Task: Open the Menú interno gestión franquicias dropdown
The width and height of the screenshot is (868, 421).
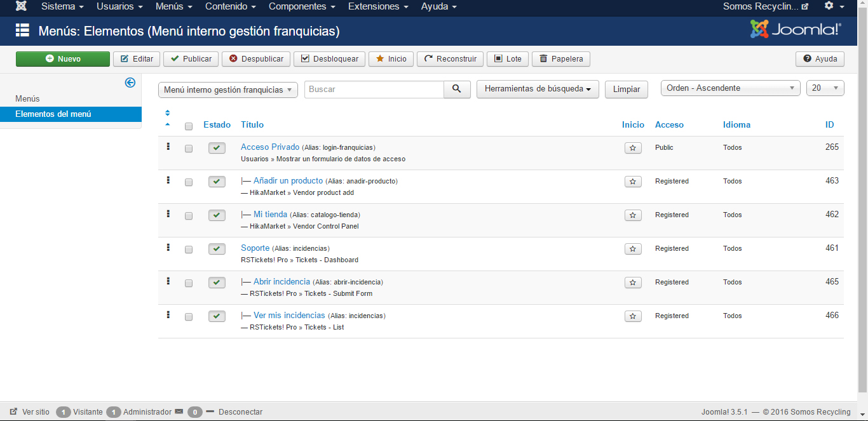Action: 227,90
